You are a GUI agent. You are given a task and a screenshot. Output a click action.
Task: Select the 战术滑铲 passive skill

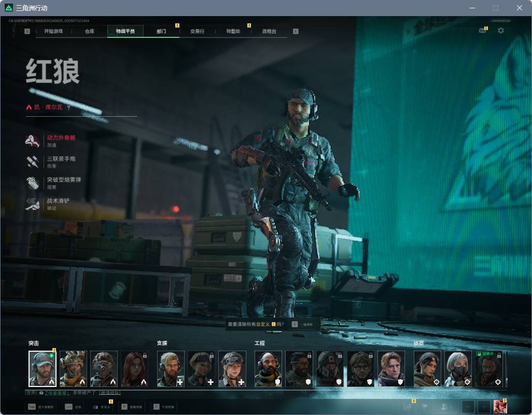click(48, 204)
